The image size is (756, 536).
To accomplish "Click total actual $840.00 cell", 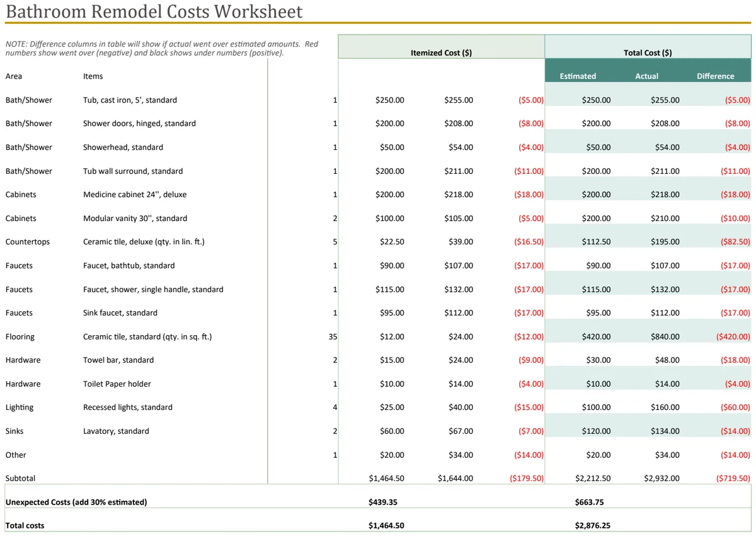I will pos(665,337).
